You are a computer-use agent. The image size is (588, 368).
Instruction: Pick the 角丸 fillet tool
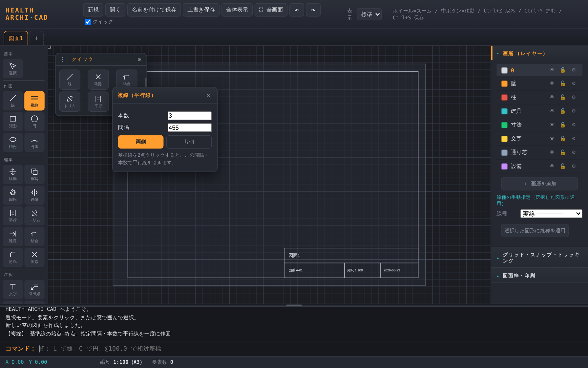coord(13,257)
